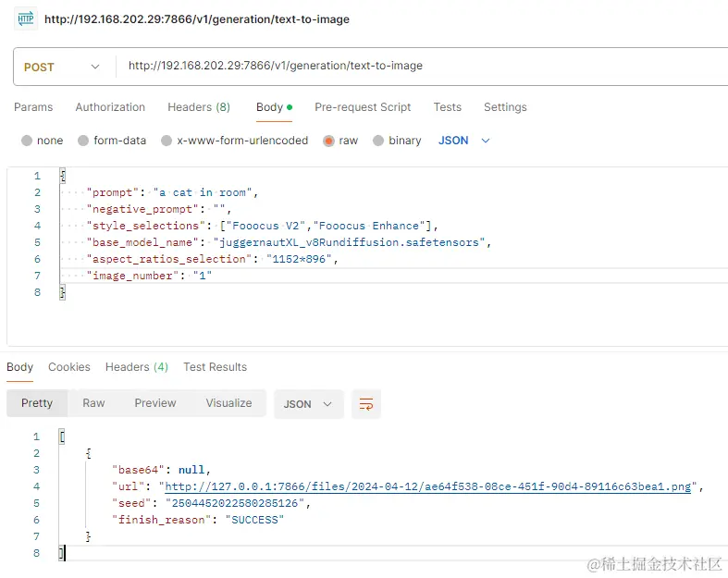Viewport: 728px width, 578px height.
Task: Open the response JSON format dropdown
Action: point(309,404)
